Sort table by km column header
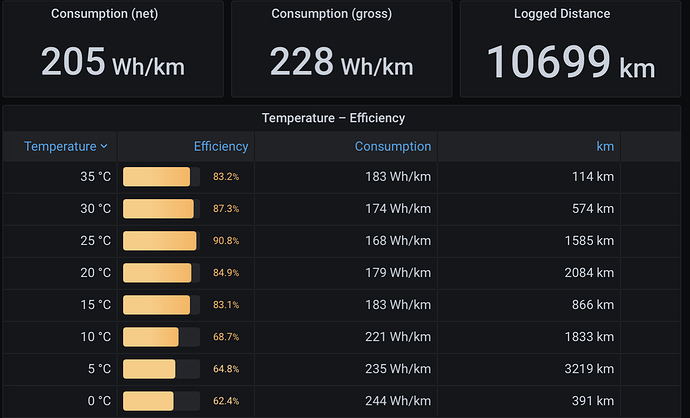 tap(605, 146)
